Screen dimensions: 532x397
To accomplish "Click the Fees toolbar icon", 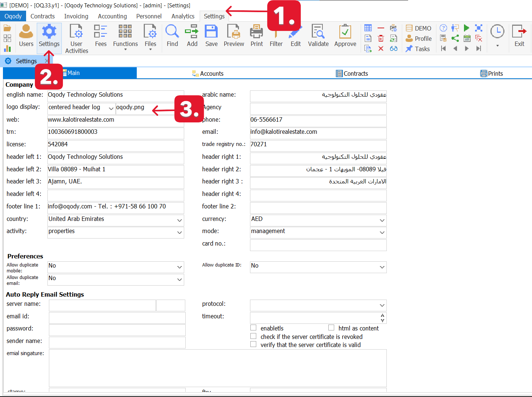I will (100, 36).
